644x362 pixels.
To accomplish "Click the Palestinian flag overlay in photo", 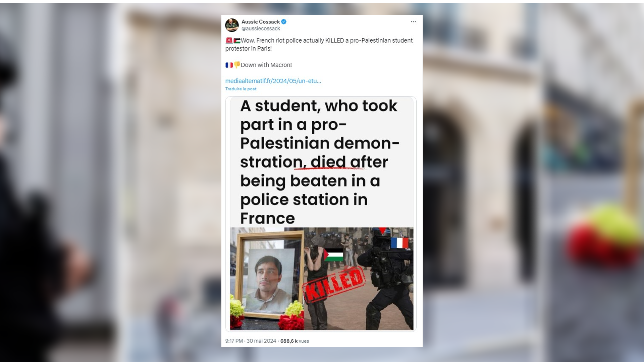I will coord(334,255).
